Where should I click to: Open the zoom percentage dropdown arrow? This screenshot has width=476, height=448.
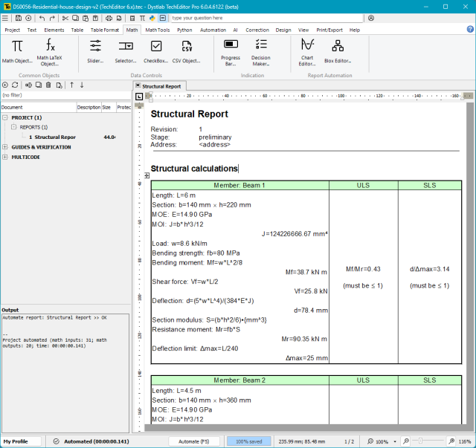click(395, 441)
